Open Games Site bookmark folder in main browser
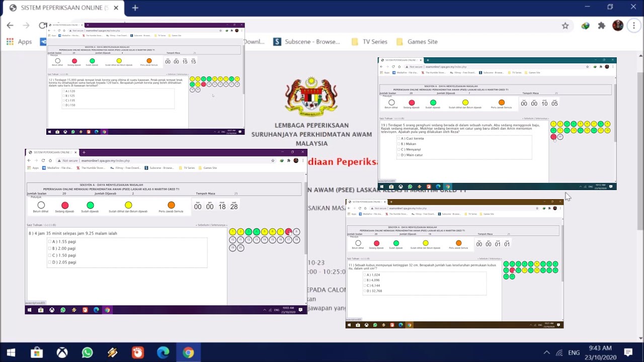 pos(417,42)
